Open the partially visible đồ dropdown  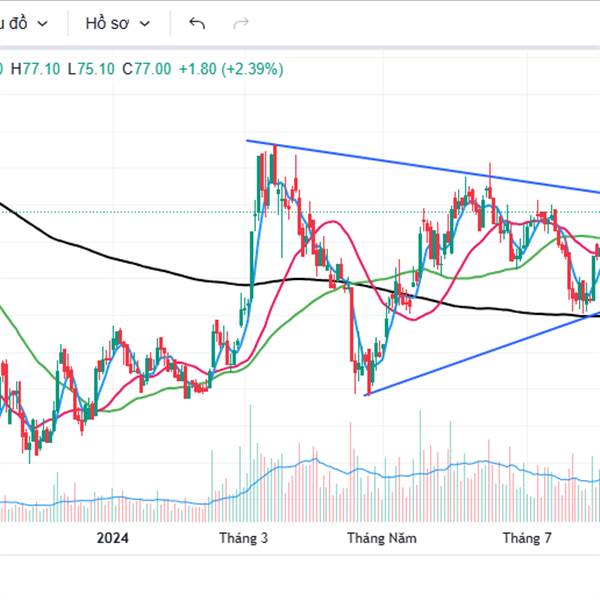24,24
